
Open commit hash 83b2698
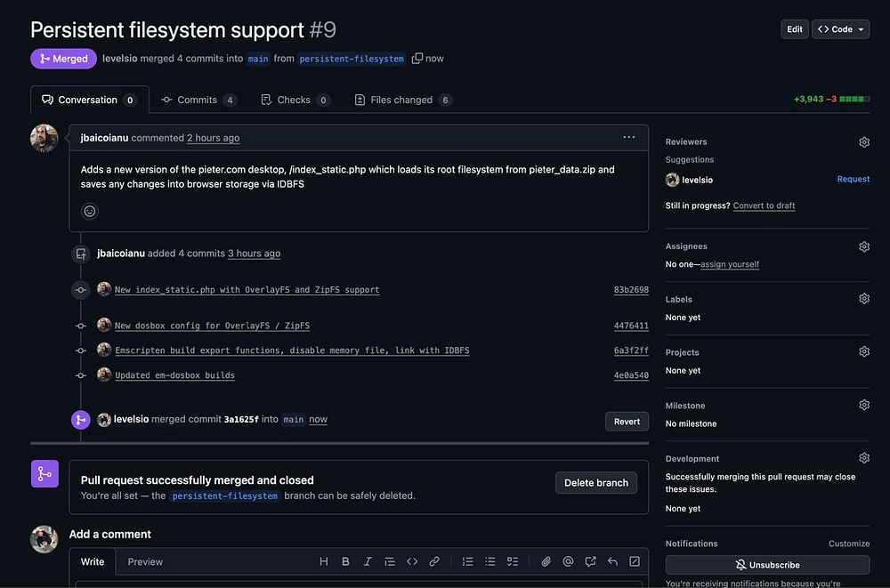[631, 289]
